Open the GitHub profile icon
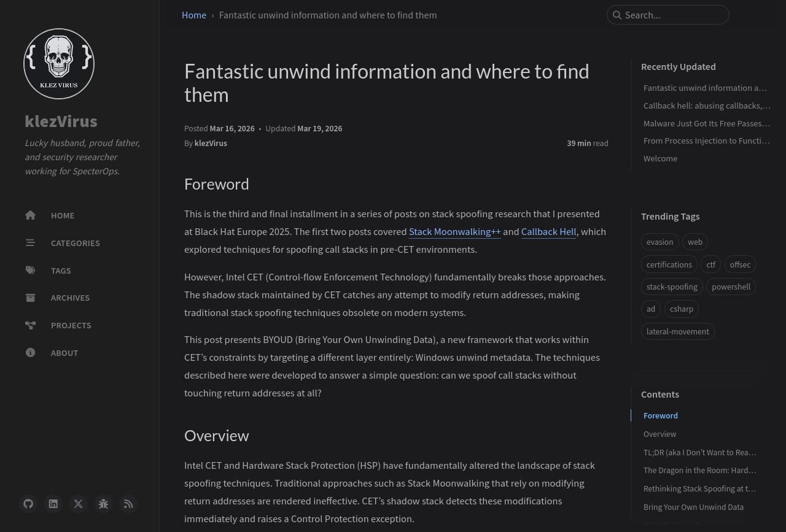786x532 pixels. point(28,504)
